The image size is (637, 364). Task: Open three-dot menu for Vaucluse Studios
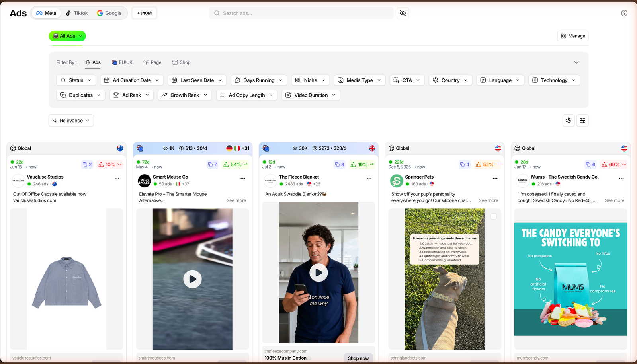117,179
